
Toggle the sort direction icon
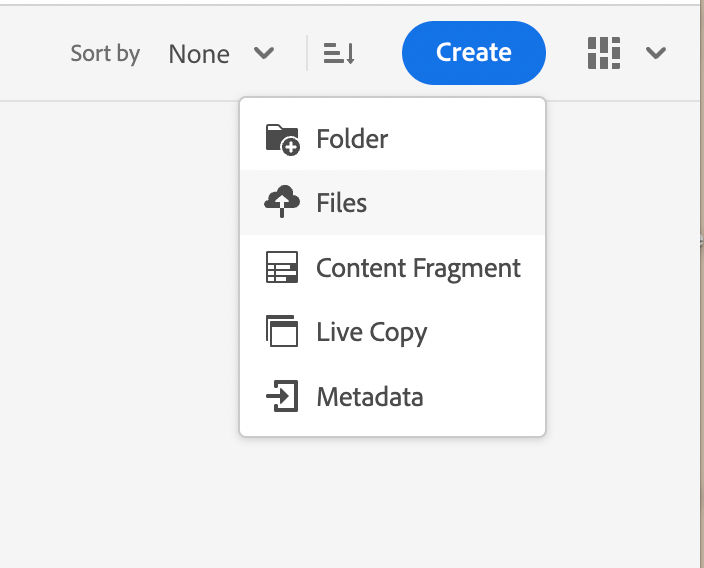339,53
